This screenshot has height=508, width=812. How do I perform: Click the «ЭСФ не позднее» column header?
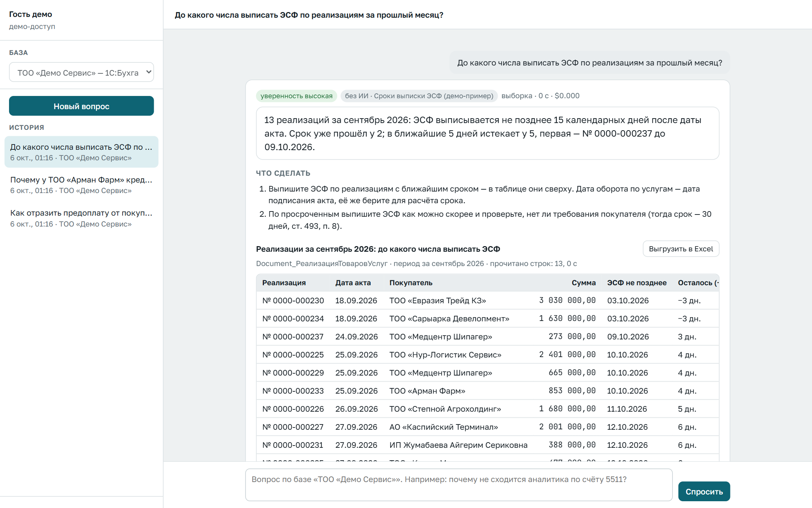pyautogui.click(x=637, y=283)
